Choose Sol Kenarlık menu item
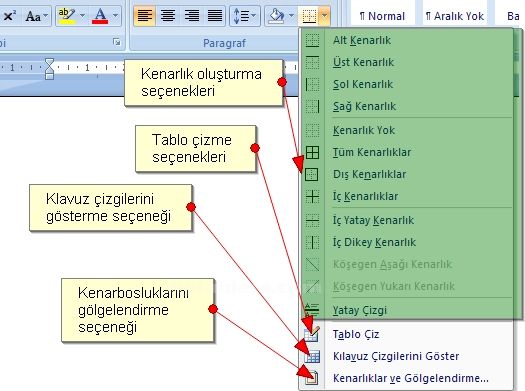Viewport: 525px width, 391px height. point(407,84)
